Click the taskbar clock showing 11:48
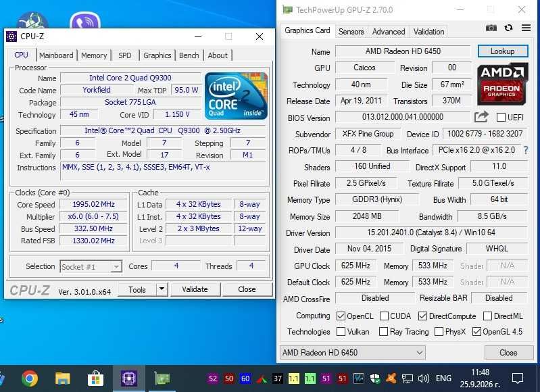 click(x=480, y=378)
